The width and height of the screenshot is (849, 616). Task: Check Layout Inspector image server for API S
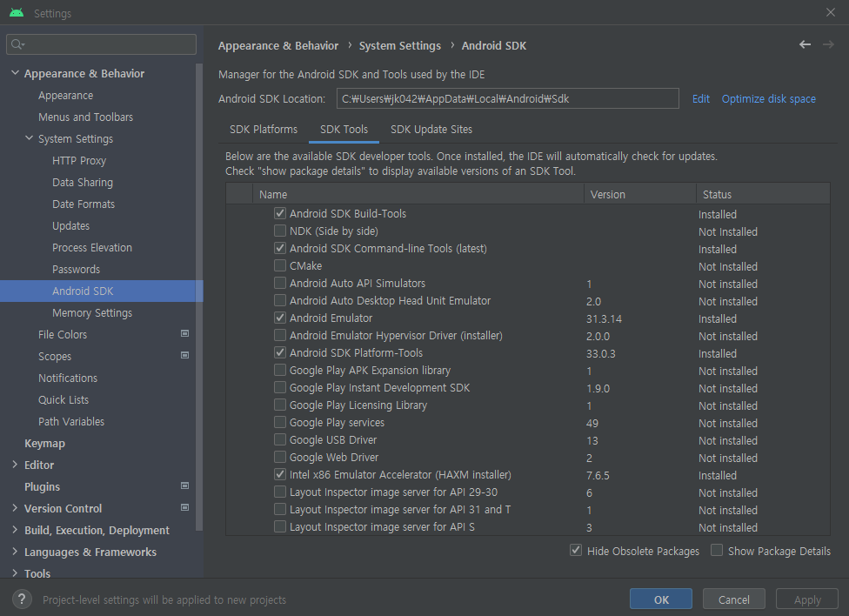point(280,526)
